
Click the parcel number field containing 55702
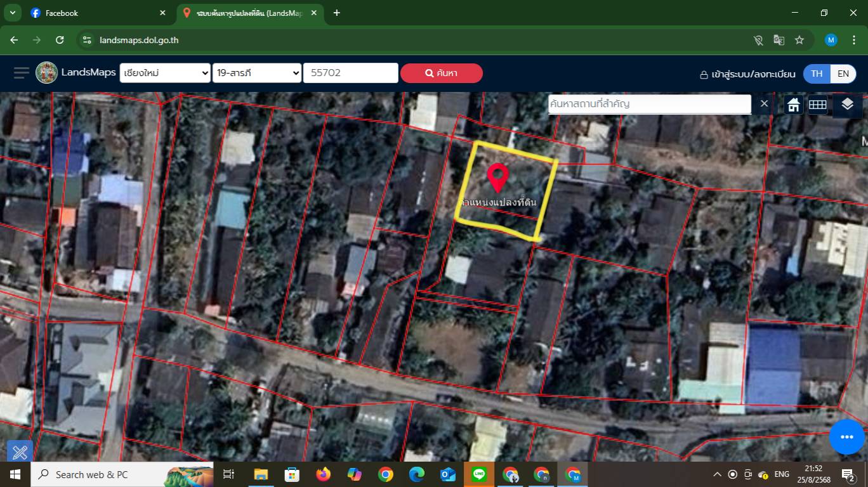tap(350, 73)
